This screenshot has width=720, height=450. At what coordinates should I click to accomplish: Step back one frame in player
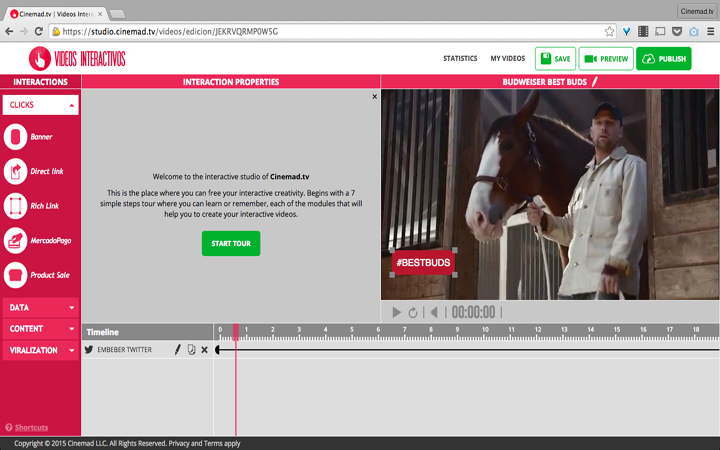point(433,312)
